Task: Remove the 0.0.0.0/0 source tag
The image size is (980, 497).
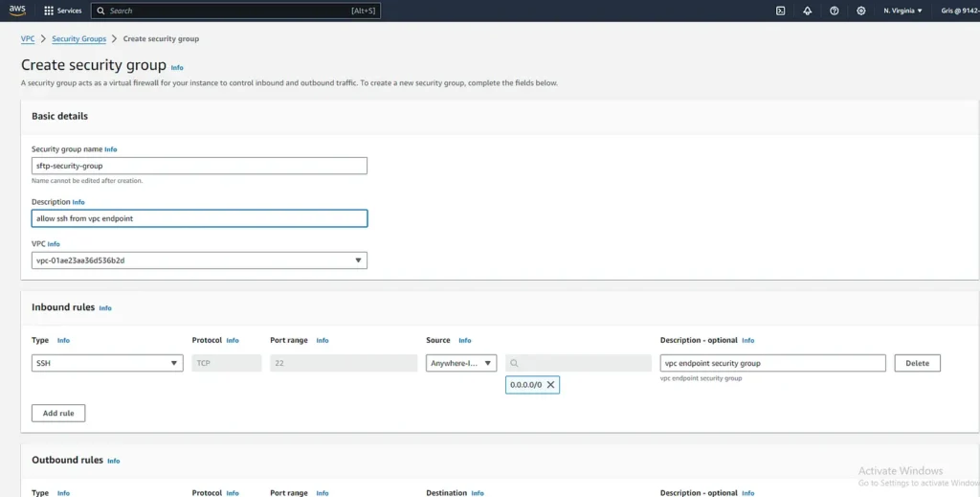Action: pyautogui.click(x=550, y=384)
